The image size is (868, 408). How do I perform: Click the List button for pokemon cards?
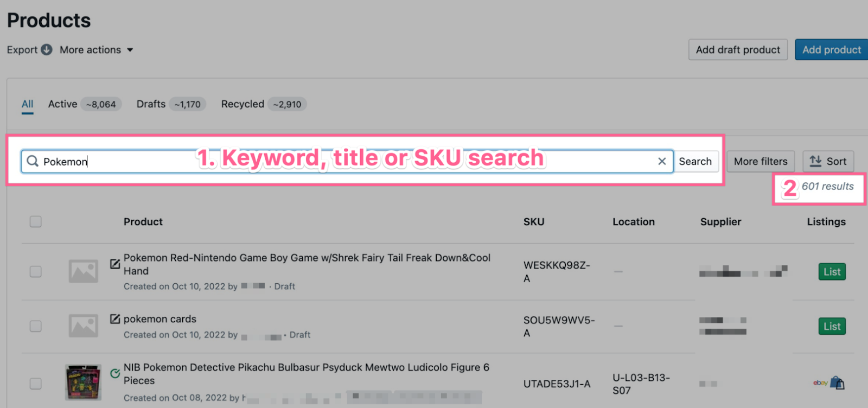(x=832, y=326)
